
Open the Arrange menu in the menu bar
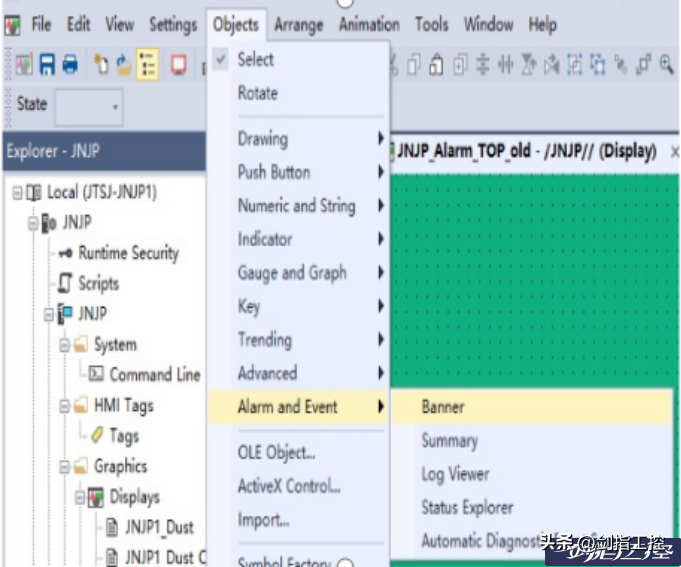(x=301, y=24)
